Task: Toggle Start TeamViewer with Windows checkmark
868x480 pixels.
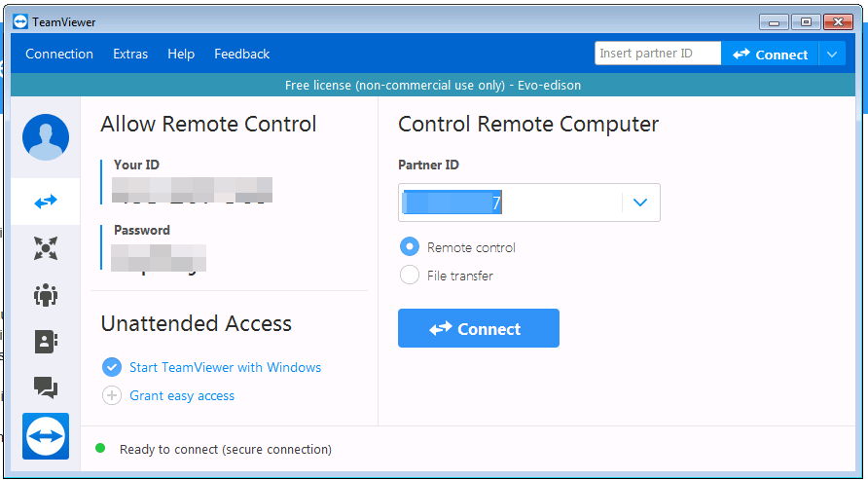Action: point(112,367)
